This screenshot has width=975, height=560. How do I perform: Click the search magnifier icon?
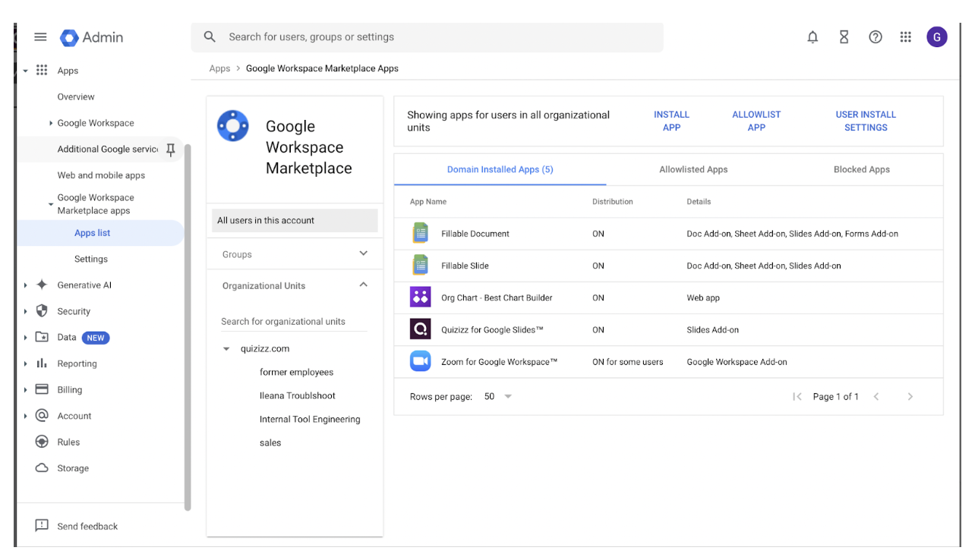click(x=210, y=36)
